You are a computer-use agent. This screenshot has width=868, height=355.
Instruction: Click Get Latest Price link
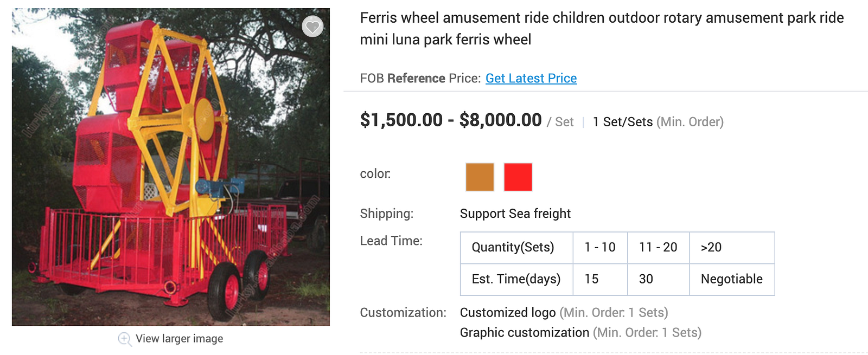(531, 78)
